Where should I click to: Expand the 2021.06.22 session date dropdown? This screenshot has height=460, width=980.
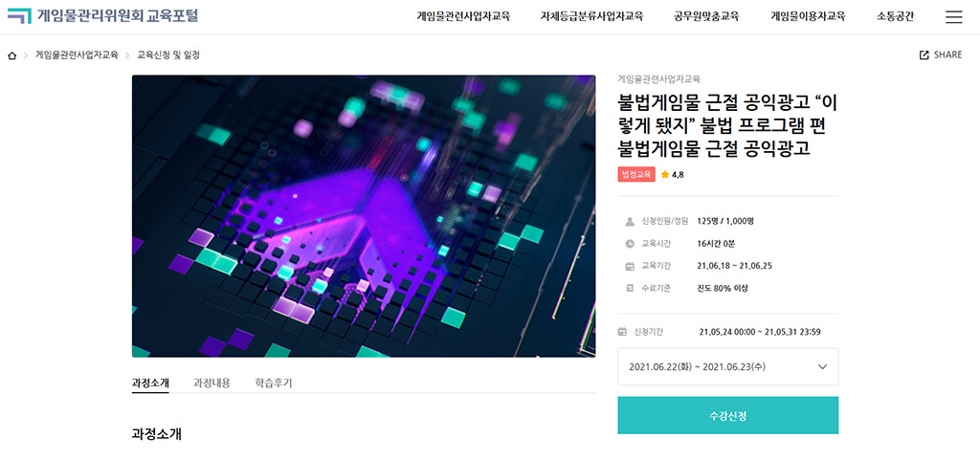728,367
